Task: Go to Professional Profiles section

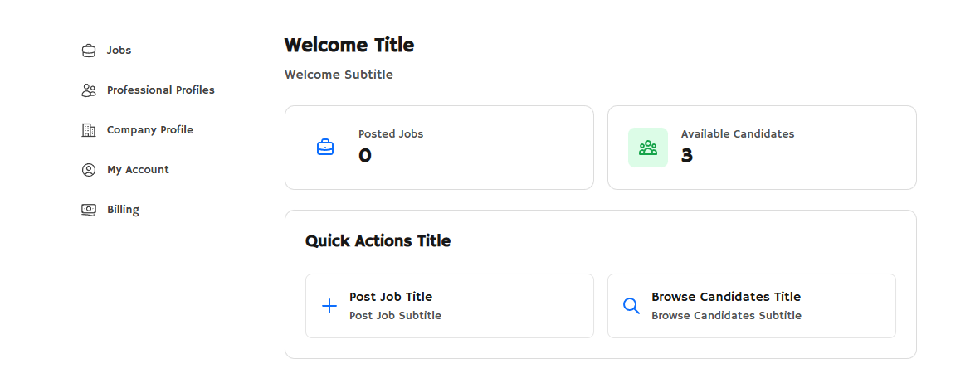Action: 160,90
